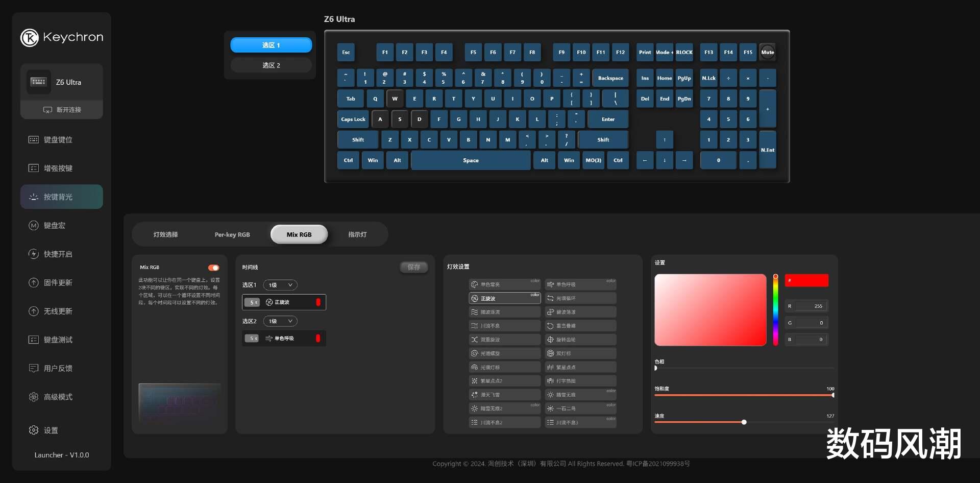Select 选区 2 zone button
The height and width of the screenshot is (483, 980).
tap(271, 65)
